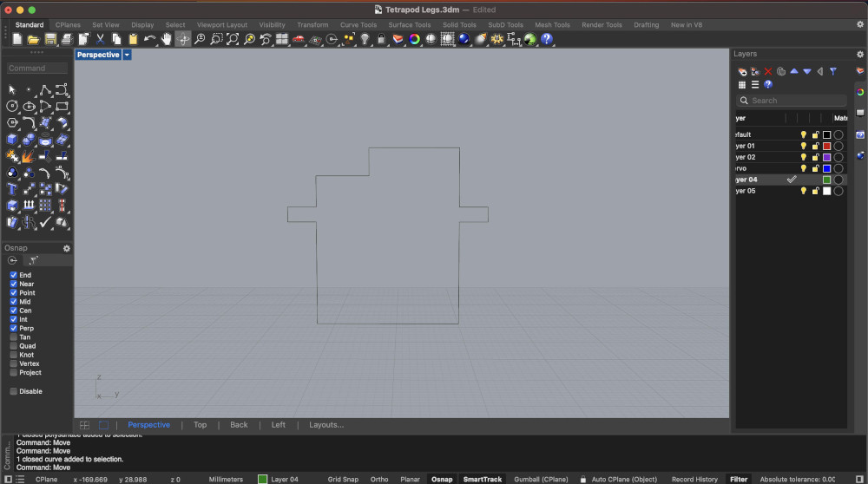
Task: Select the Ellipse tool in sidebar
Action: click(x=29, y=106)
